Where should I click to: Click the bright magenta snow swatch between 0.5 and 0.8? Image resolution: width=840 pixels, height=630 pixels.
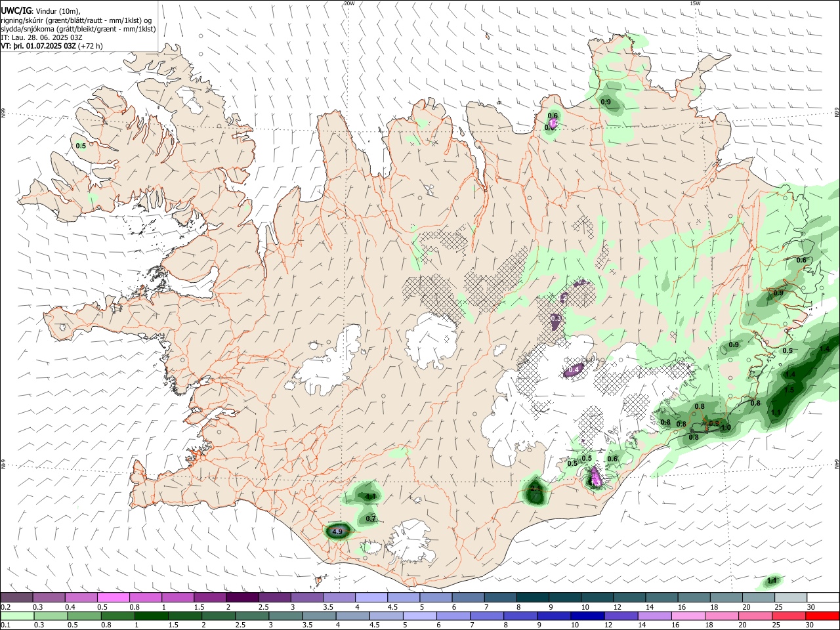(x=114, y=597)
